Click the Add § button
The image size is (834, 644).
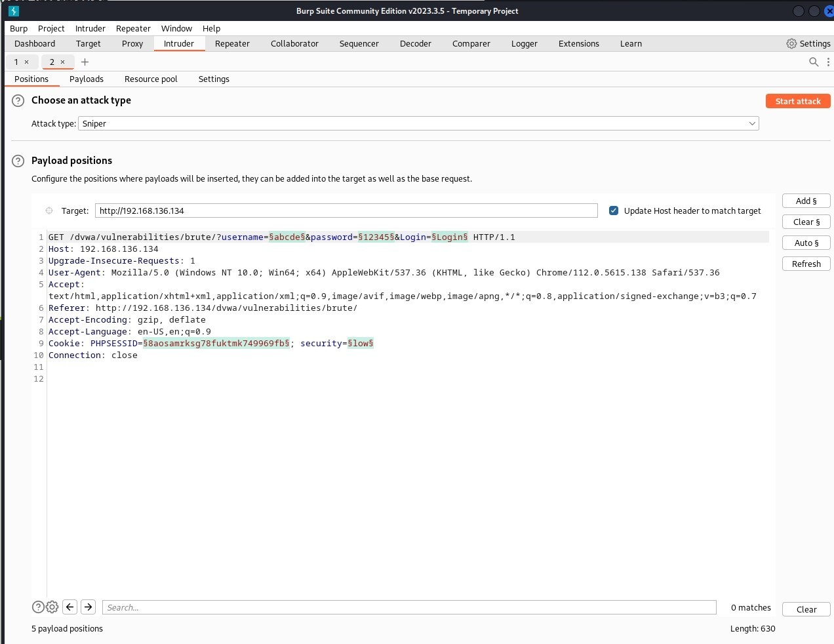click(x=806, y=201)
